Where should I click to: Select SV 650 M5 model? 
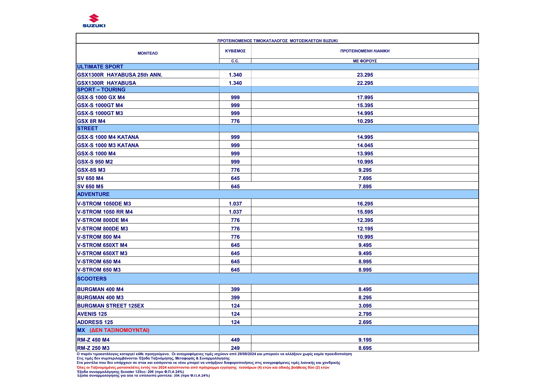[90, 187]
